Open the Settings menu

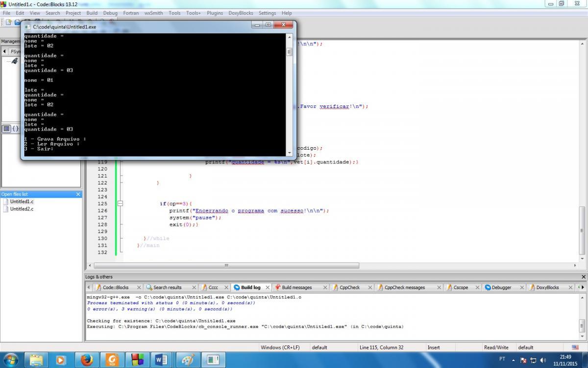click(x=267, y=13)
